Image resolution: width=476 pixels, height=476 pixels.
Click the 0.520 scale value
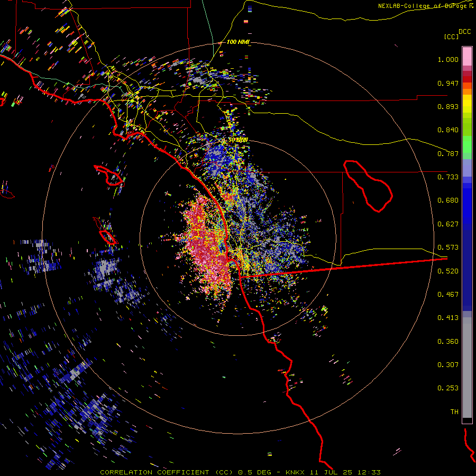point(448,271)
